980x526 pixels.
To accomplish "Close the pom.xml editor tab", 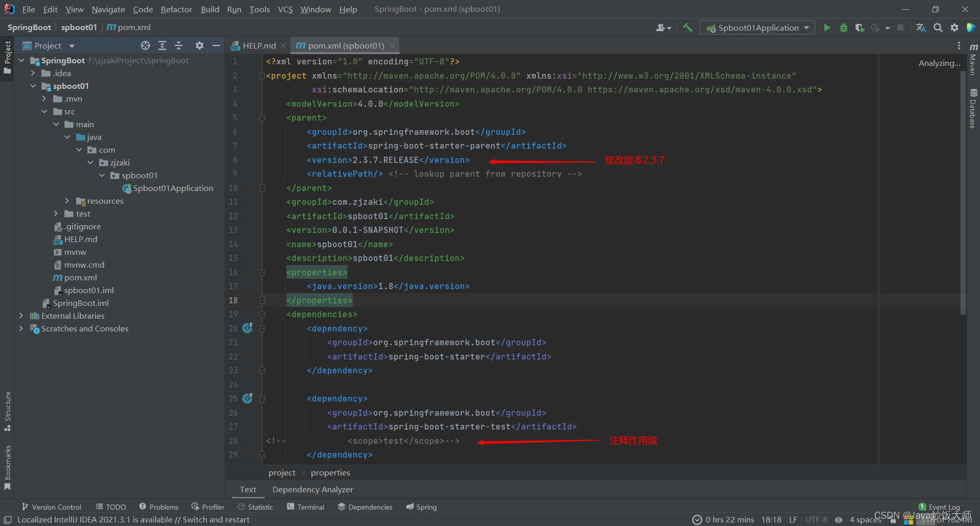I will tap(392, 45).
